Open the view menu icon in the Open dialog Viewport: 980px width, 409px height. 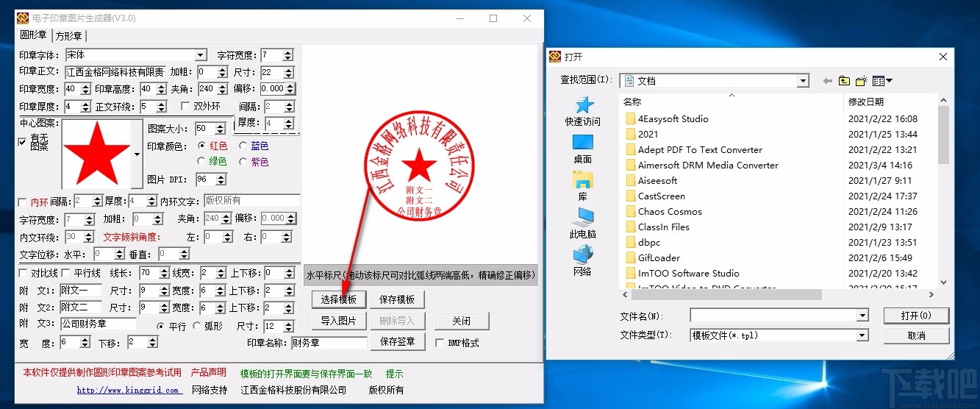pyautogui.click(x=882, y=81)
